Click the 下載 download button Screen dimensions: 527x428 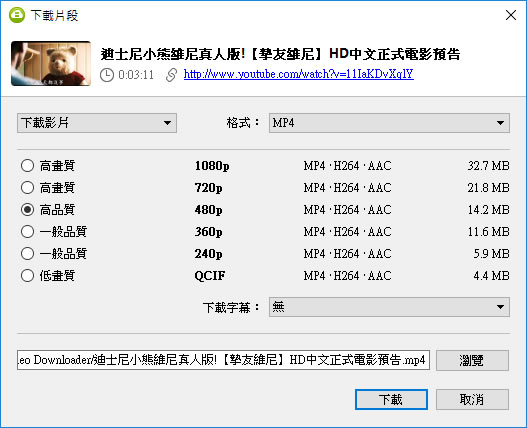tap(391, 400)
